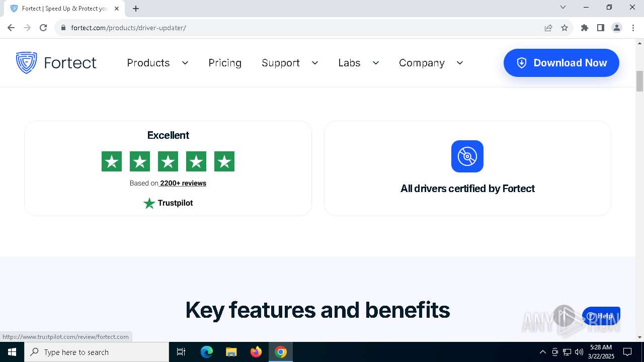Bookmark this page with the star icon
Viewport: 644px width, 362px height.
point(565,28)
